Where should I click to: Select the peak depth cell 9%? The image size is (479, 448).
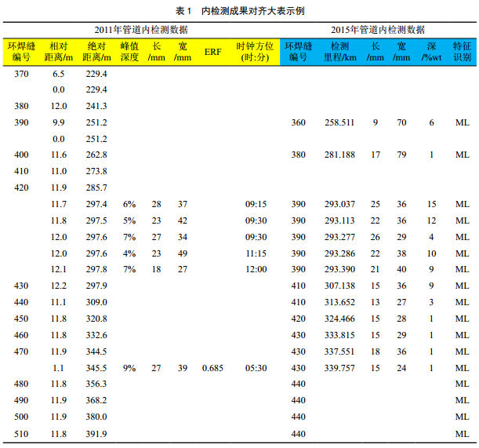click(x=129, y=368)
